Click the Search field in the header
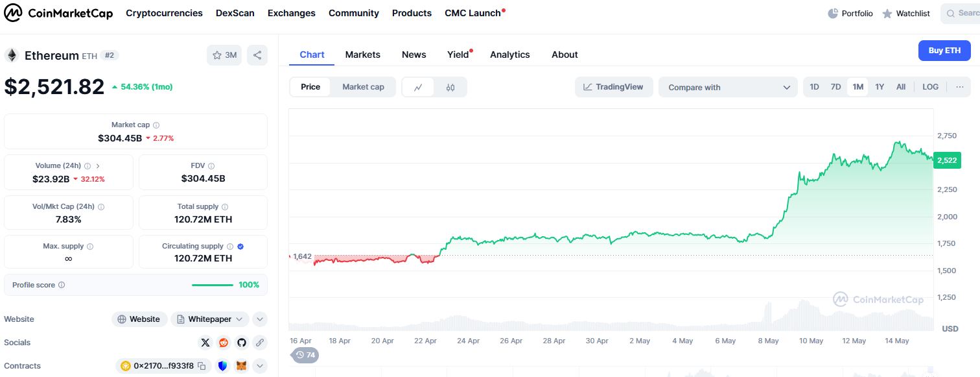 click(x=961, y=13)
